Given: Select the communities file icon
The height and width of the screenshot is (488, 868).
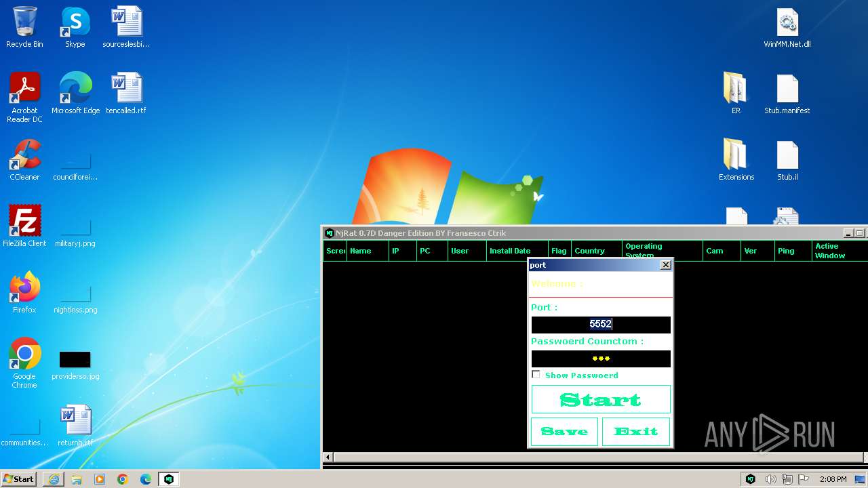Looking at the screenshot, I should click(24, 431).
